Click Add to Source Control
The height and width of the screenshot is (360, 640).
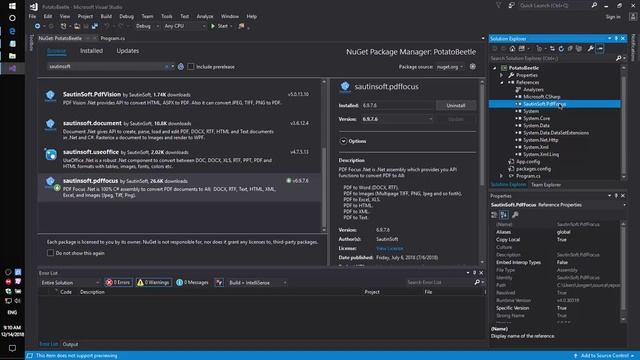[x=604, y=356]
